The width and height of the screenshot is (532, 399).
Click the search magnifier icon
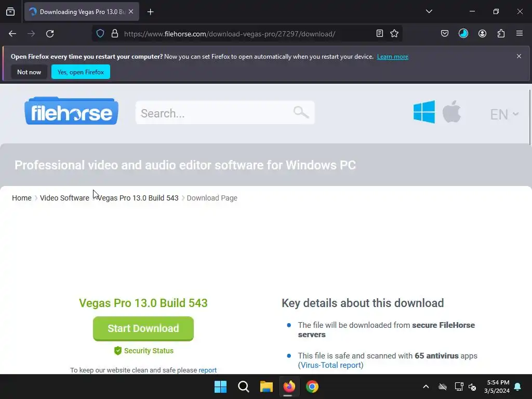(301, 112)
